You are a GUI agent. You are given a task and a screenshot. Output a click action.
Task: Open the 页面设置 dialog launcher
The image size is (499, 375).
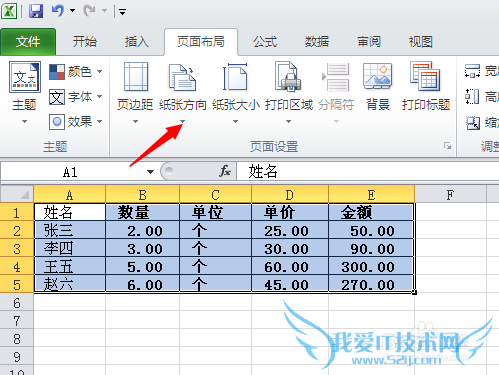pos(447,146)
